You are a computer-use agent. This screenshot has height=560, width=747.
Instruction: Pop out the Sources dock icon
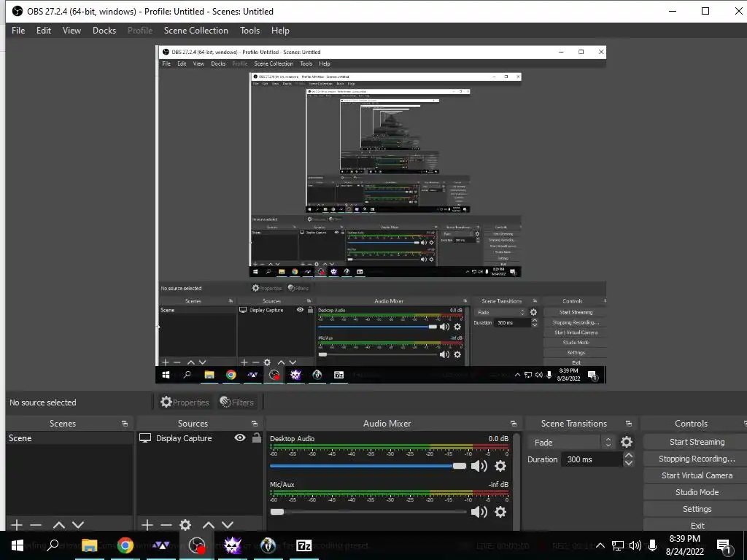coord(255,424)
